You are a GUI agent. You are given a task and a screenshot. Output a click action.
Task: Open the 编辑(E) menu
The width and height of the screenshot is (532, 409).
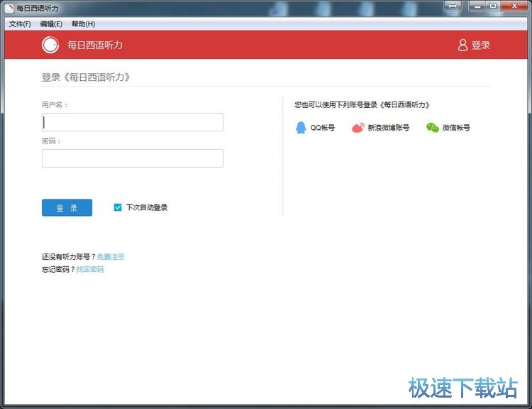click(x=51, y=23)
